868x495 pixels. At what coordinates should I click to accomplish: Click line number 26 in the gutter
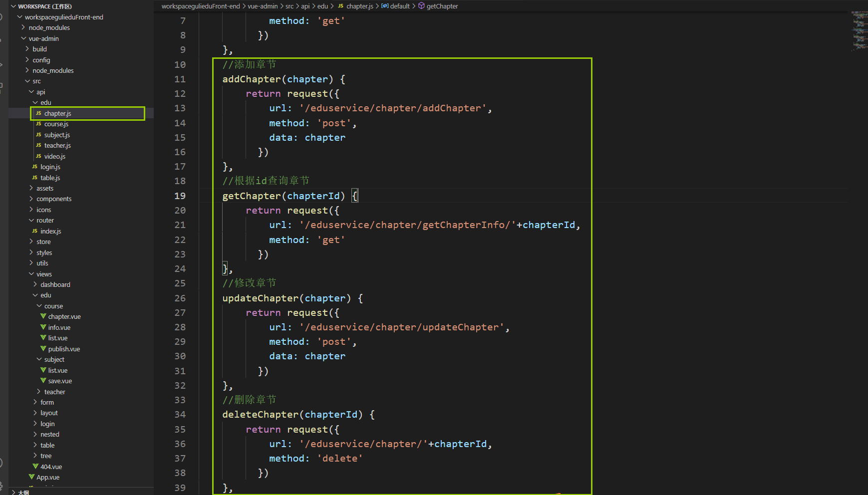(180, 298)
